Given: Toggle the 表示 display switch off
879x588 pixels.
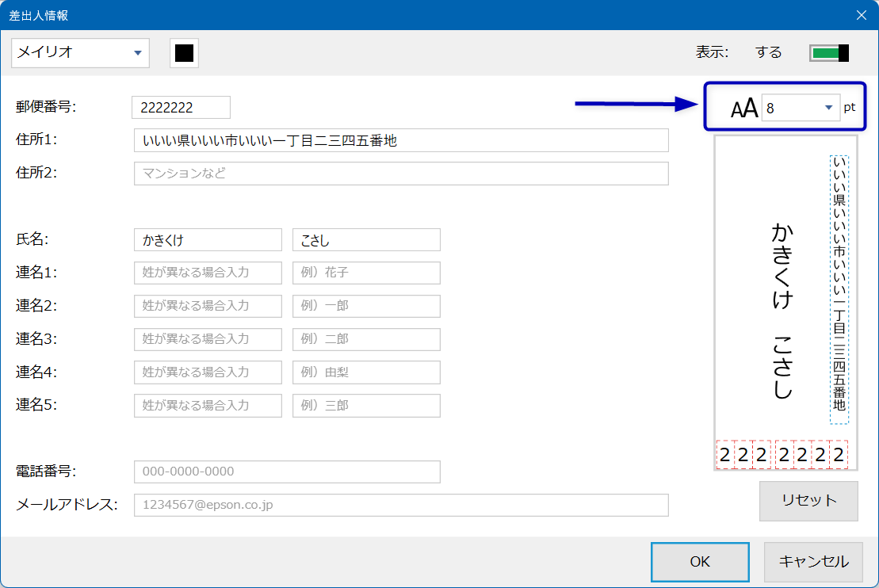Looking at the screenshot, I should pyautogui.click(x=829, y=53).
